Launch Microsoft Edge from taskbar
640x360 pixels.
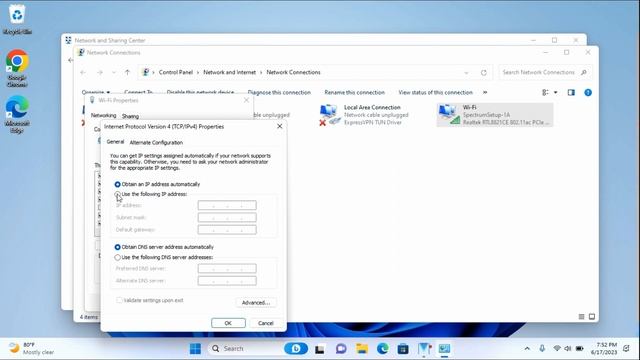coord(382,349)
